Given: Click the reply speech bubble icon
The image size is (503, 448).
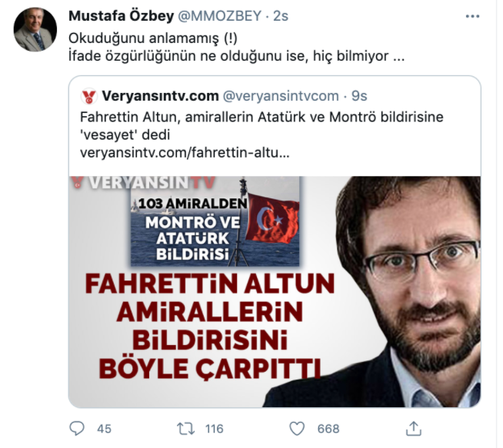Looking at the screenshot, I should click(77, 428).
